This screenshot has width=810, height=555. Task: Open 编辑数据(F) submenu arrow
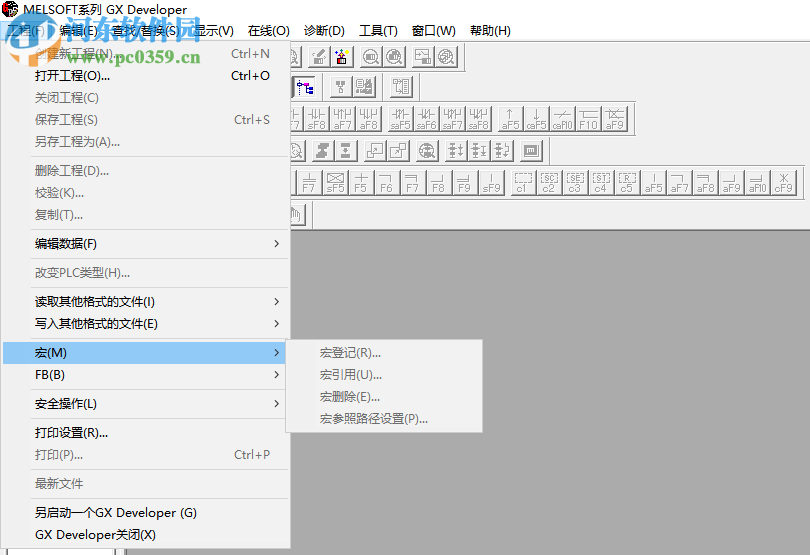pos(277,243)
